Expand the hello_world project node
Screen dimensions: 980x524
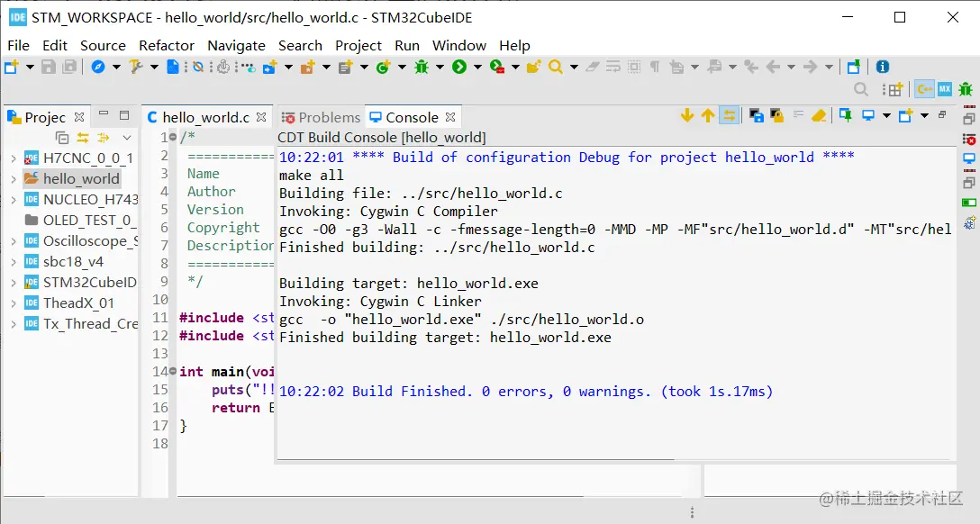(14, 179)
